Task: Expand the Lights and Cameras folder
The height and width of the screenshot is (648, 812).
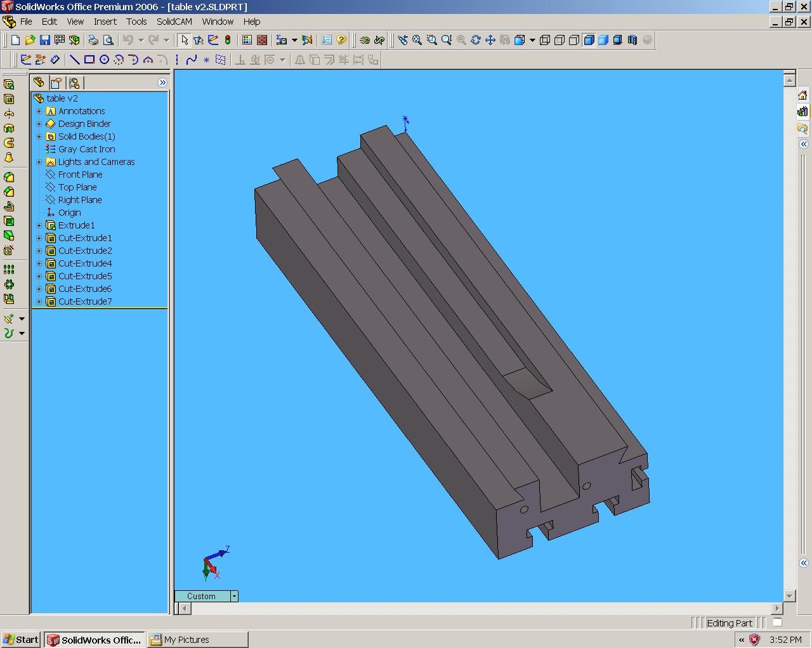Action: pos(39,162)
